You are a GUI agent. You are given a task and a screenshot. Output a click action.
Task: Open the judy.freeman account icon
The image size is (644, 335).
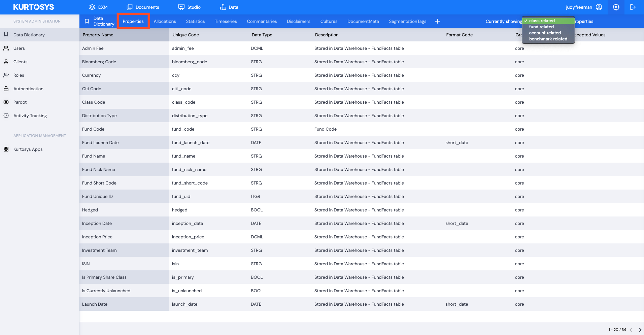coord(599,7)
